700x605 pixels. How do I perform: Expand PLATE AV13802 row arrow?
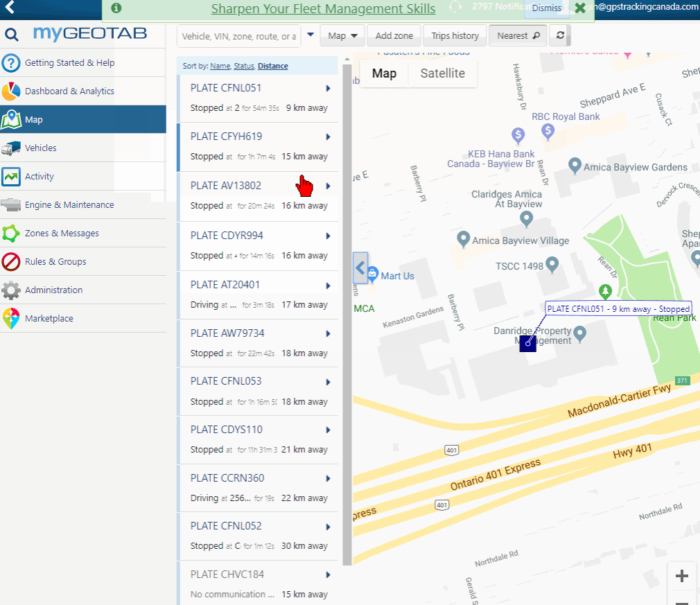click(328, 186)
